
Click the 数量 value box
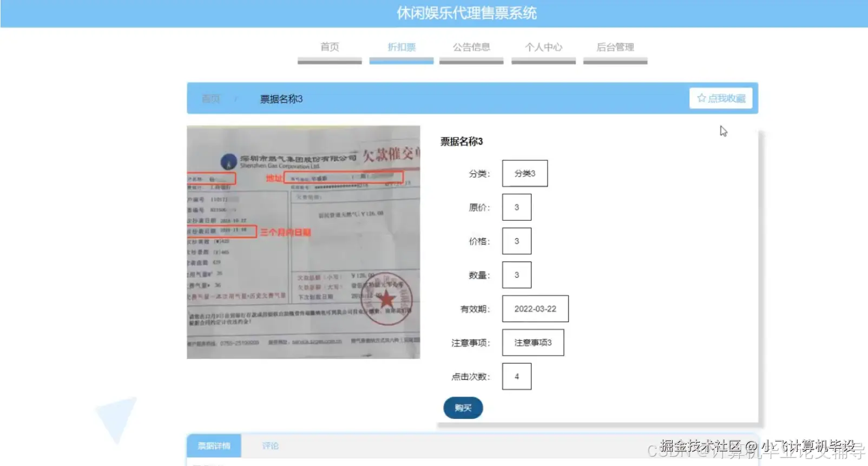click(x=517, y=275)
